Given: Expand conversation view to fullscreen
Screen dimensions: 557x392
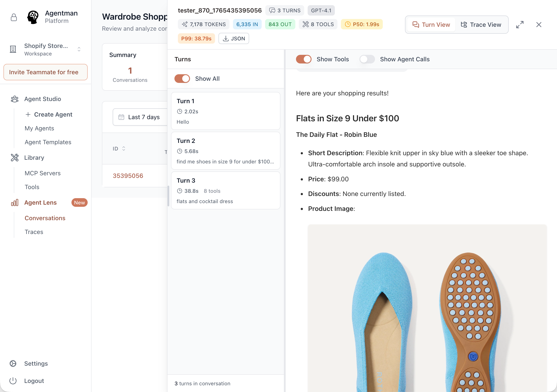Looking at the screenshot, I should coord(520,25).
